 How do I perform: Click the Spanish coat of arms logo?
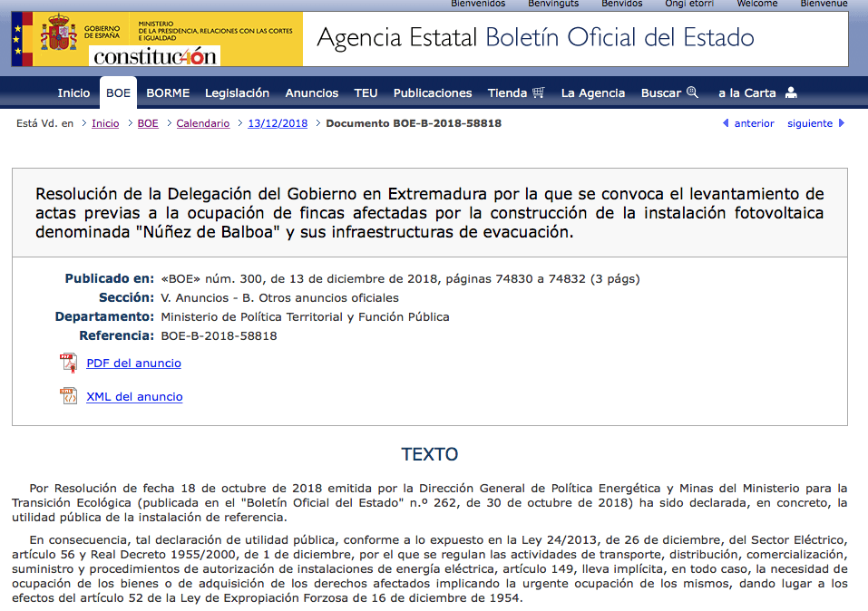[59, 34]
